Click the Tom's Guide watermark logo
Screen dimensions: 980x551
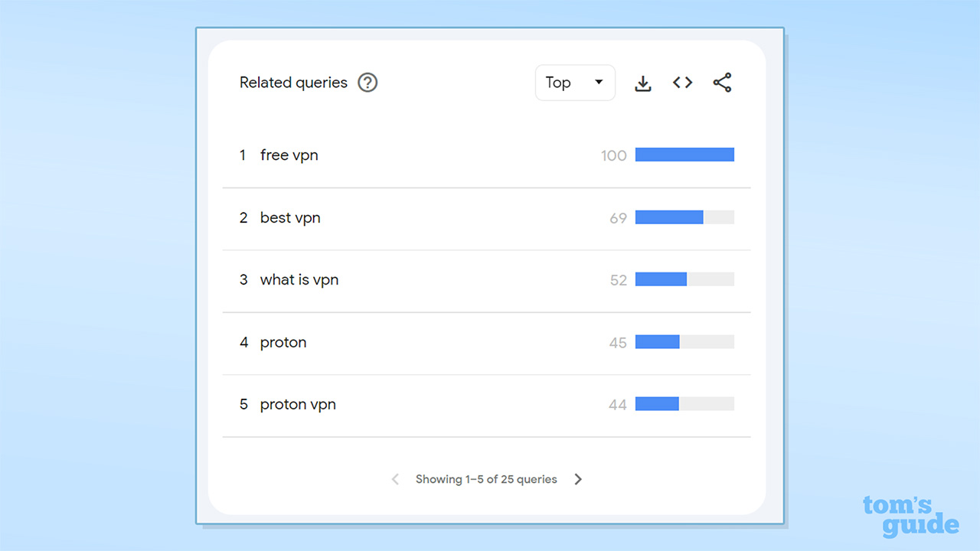click(x=910, y=517)
